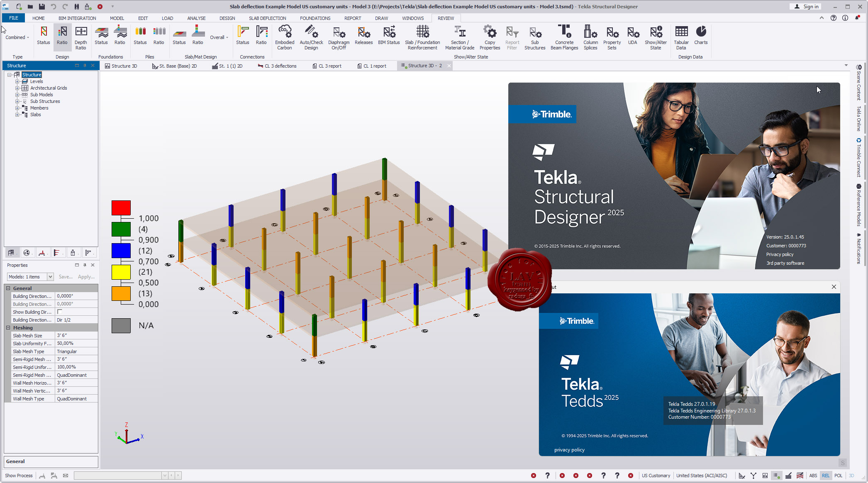Open Auto/Check Design tool

(x=311, y=37)
